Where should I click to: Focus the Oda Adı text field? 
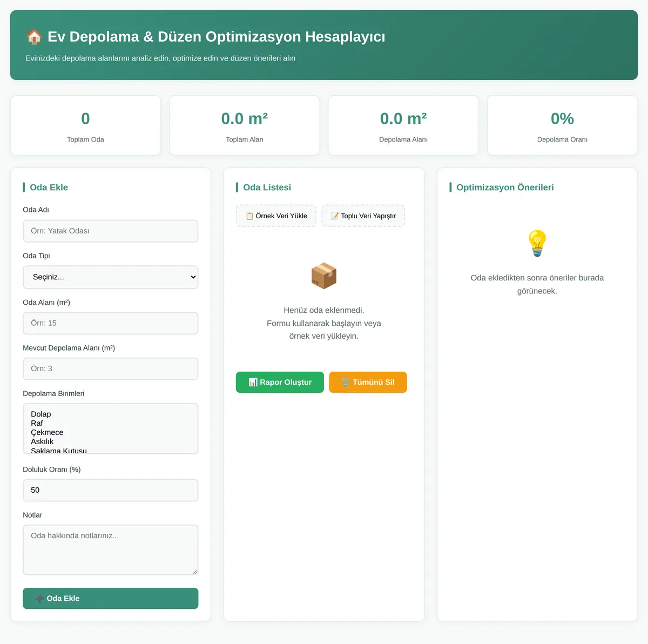point(111,231)
